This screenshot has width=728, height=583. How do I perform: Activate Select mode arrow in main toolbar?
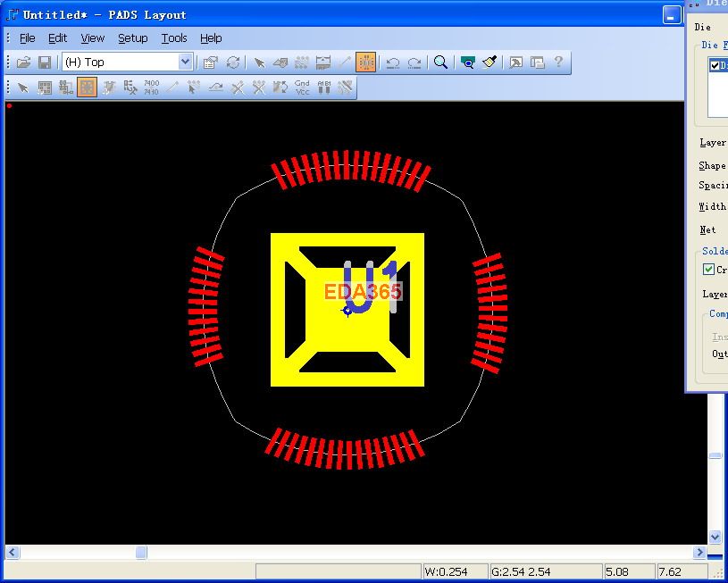259,62
